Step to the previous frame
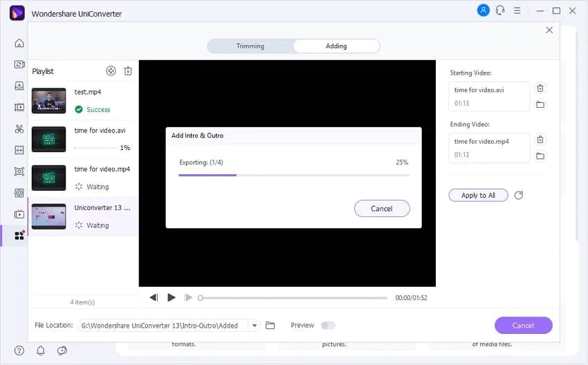The width and height of the screenshot is (588, 365). [x=154, y=297]
